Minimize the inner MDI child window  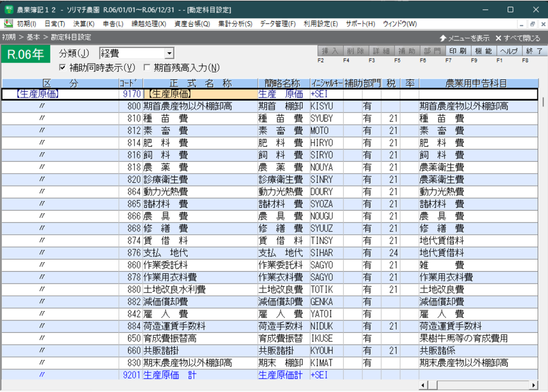click(521, 24)
